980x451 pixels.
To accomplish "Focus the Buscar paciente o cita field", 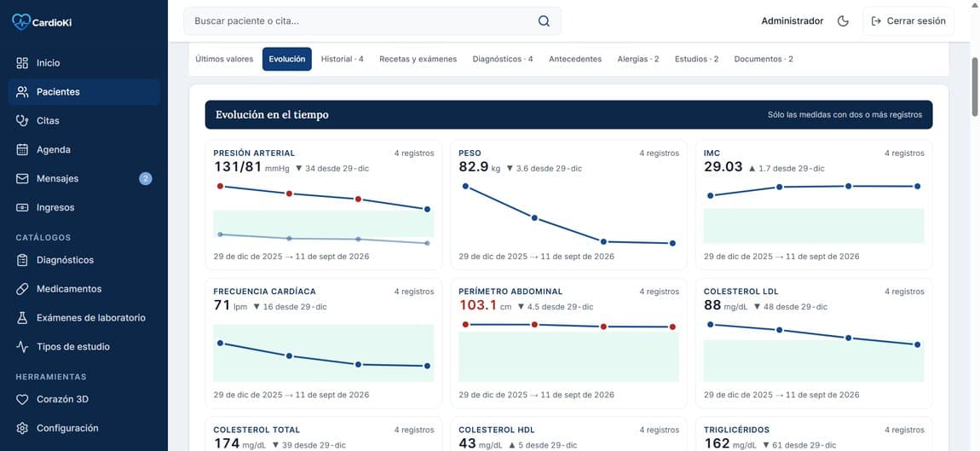I will tap(372, 20).
